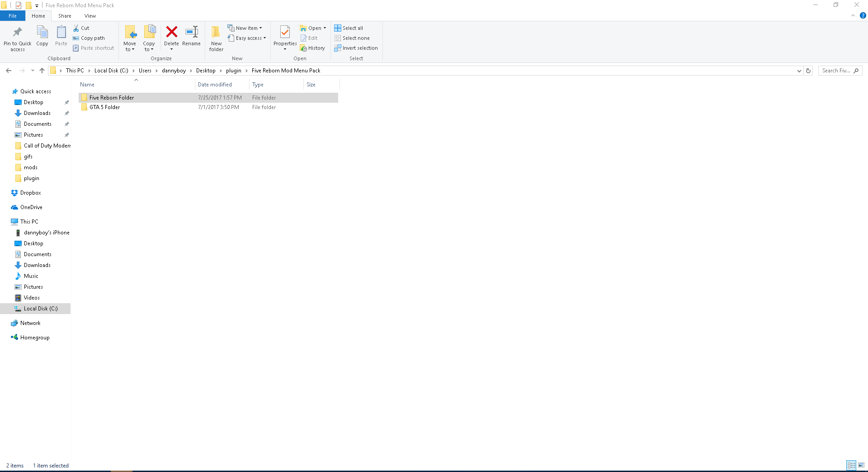The image size is (868, 472).
Task: Switch to the Share ribbon tab
Action: click(x=65, y=16)
